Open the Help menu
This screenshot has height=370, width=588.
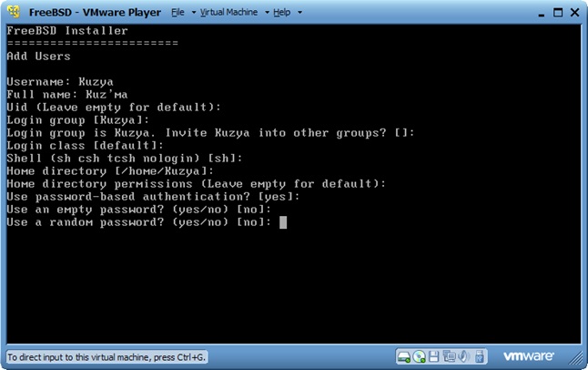coord(282,13)
